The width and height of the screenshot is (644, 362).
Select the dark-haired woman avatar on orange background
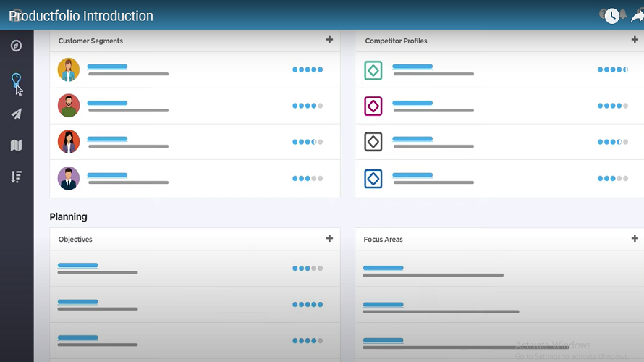point(69,142)
